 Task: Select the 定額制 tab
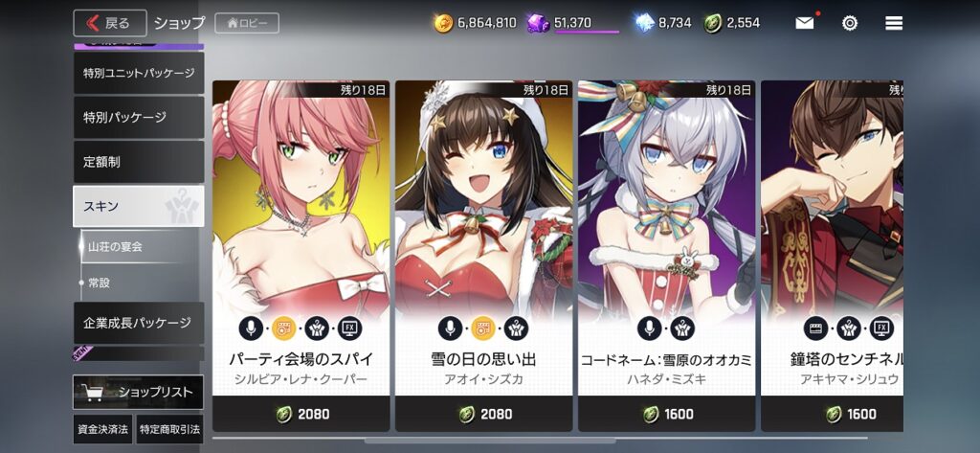(139, 162)
